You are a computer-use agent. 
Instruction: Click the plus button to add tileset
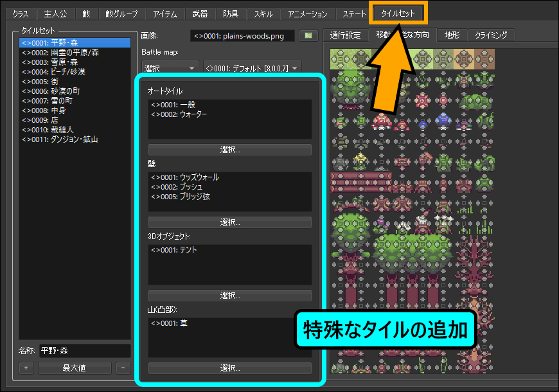point(26,369)
